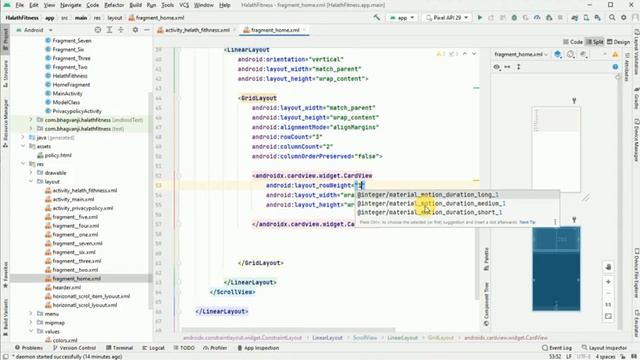The image size is (640, 360).
Task: Run the app with green play icon
Action: click(x=480, y=18)
